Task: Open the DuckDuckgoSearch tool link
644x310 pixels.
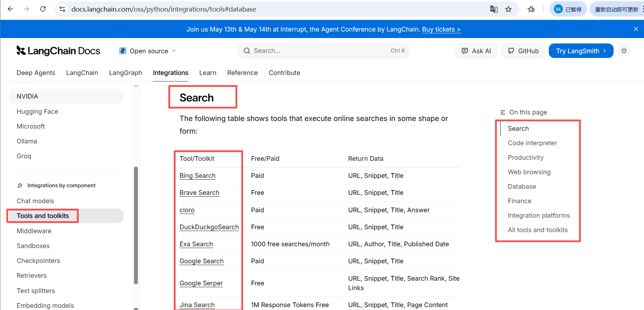Action: point(209,227)
